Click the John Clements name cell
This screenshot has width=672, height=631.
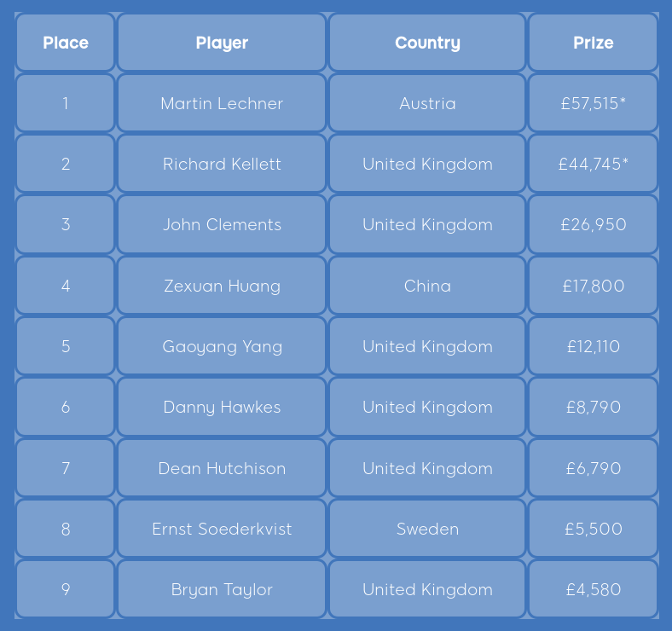coord(222,224)
